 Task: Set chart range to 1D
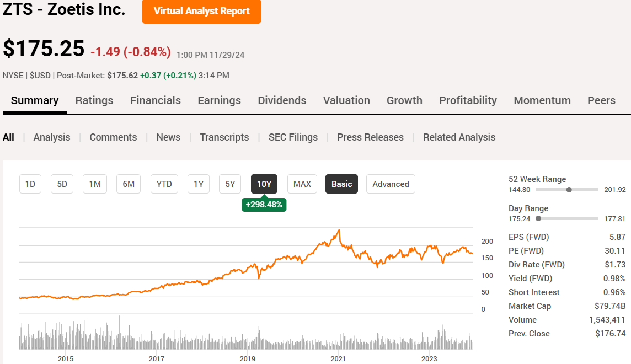pos(30,184)
